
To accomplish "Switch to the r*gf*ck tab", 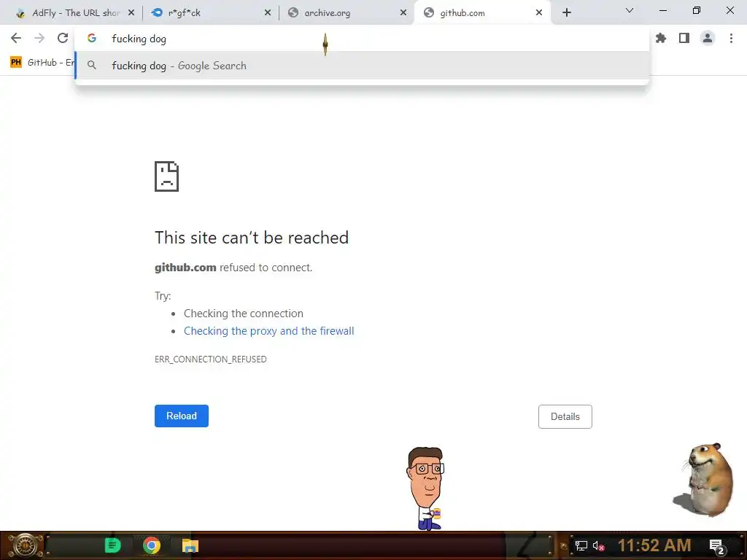I will pos(209,13).
